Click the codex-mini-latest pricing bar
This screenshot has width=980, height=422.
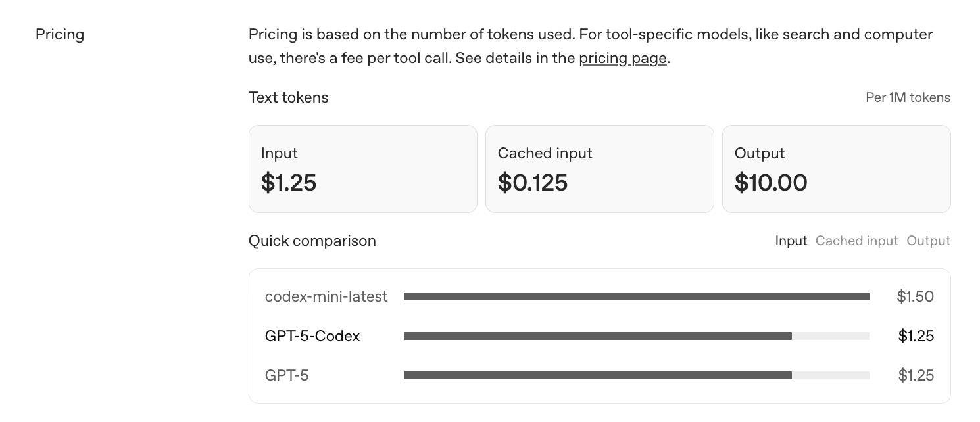coord(636,296)
